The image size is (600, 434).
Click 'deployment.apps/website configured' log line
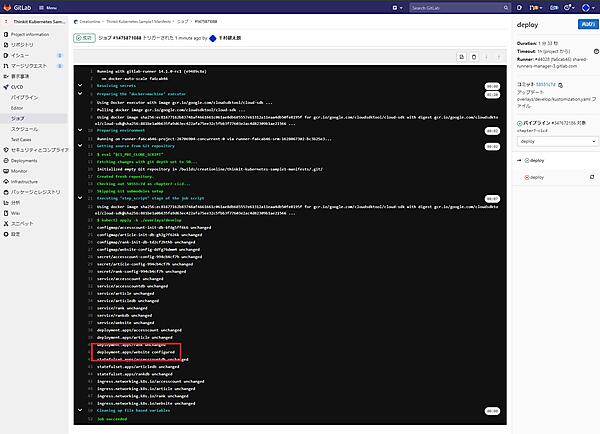click(x=136, y=352)
